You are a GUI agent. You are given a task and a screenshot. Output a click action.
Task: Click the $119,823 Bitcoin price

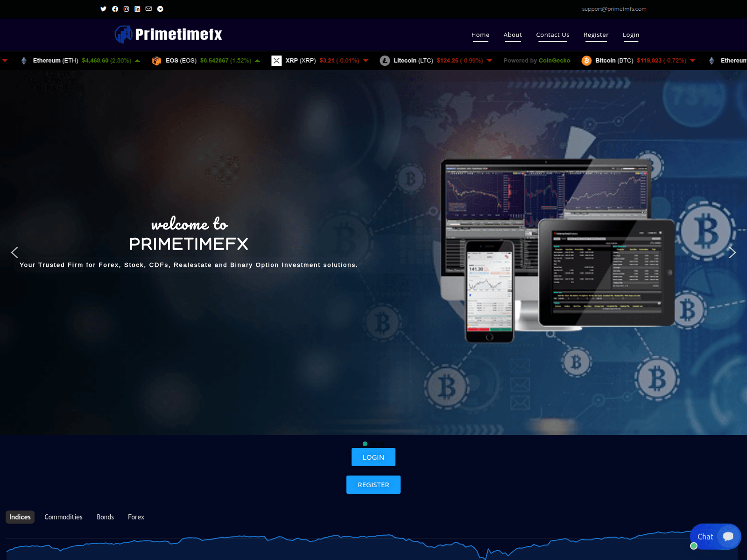point(649,61)
